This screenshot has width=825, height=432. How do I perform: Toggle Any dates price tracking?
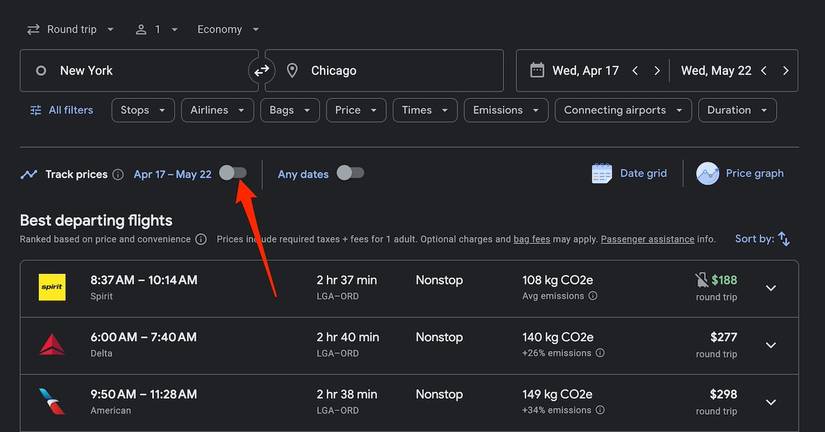click(350, 173)
